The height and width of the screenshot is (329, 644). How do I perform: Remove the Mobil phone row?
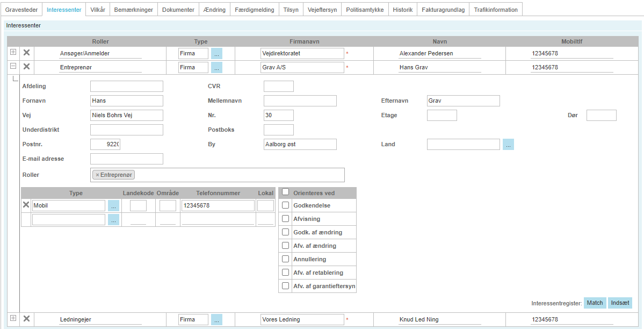click(x=26, y=205)
